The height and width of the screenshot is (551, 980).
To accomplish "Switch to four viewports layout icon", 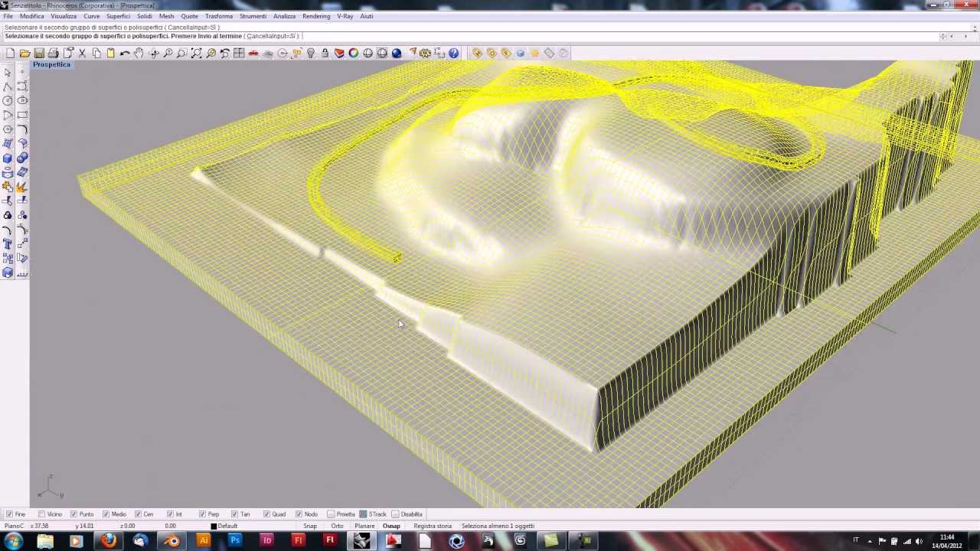I will [240, 53].
